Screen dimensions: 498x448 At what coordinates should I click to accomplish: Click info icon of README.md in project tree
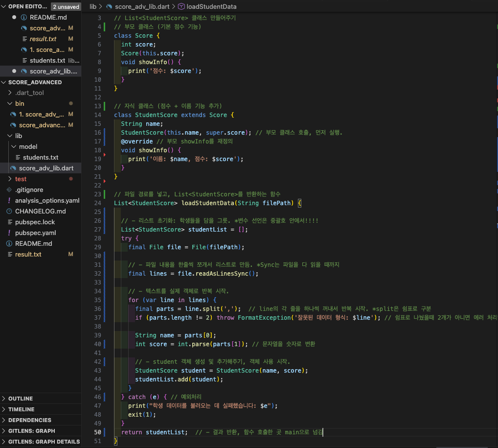tap(9, 243)
